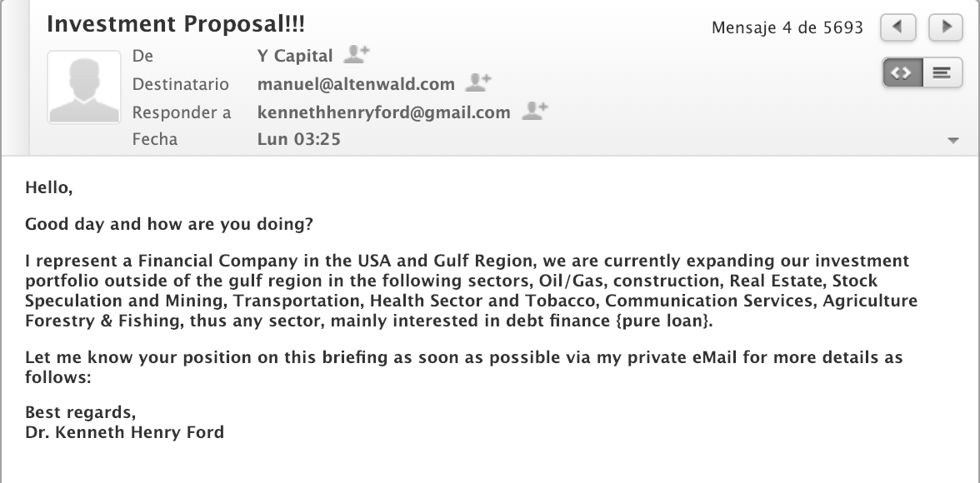Click the Investment Proposal!!! subject line
The height and width of the screenshot is (483, 980).
[176, 24]
